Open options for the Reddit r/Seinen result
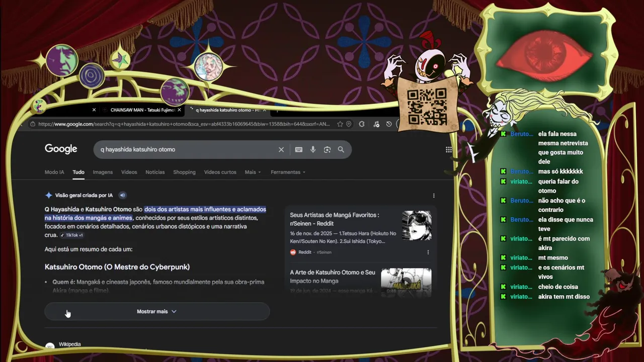 click(x=428, y=252)
